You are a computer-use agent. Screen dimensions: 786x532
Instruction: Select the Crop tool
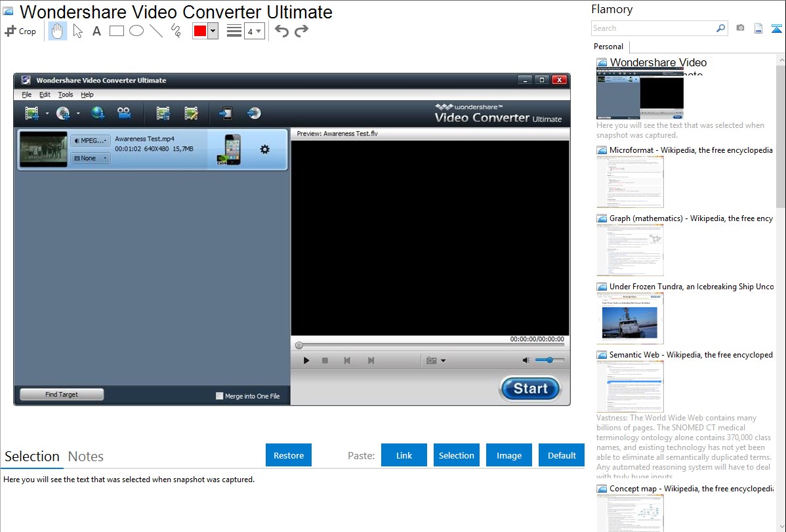click(x=20, y=31)
